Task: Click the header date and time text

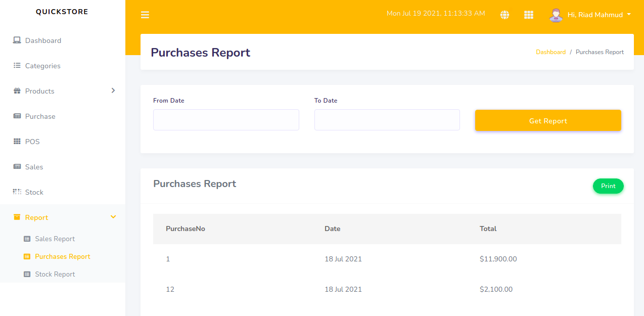Action: [436, 13]
